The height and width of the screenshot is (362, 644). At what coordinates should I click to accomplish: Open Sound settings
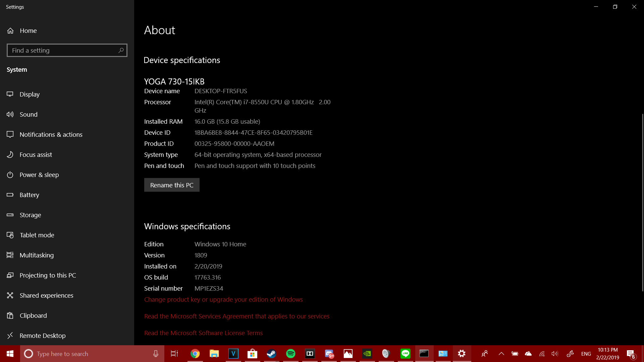[29, 114]
